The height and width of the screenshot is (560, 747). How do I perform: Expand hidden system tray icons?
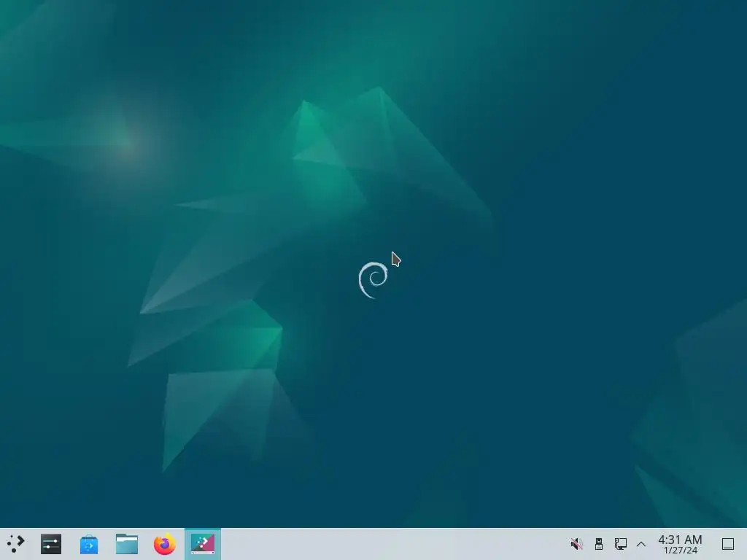click(641, 544)
